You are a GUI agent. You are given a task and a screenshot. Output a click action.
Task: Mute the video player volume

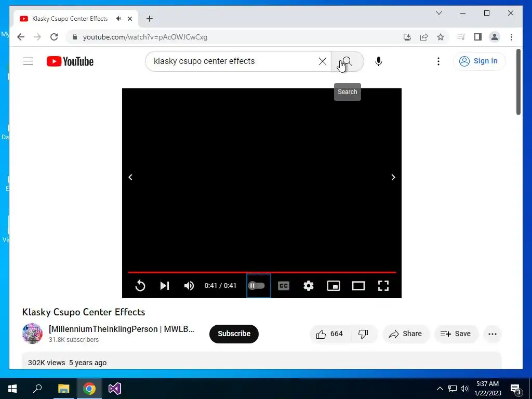tap(189, 286)
